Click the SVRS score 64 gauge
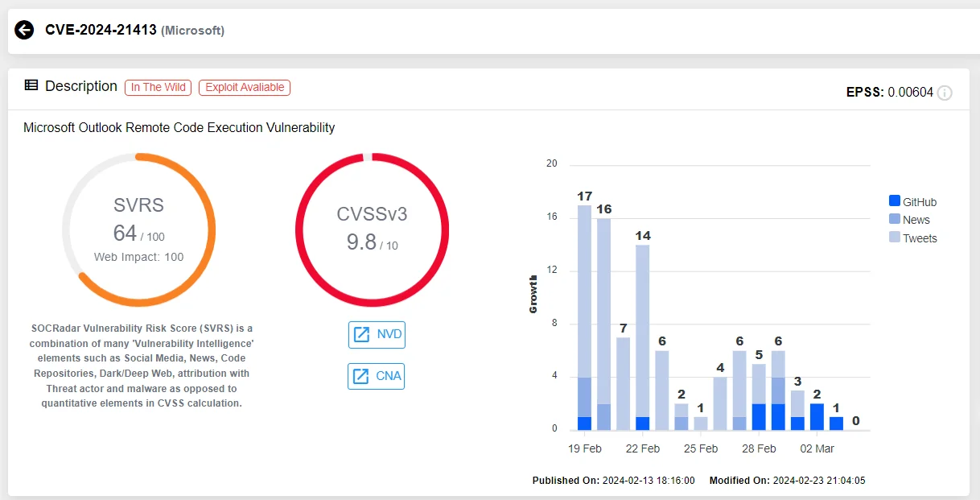This screenshot has height=500, width=980. (139, 229)
